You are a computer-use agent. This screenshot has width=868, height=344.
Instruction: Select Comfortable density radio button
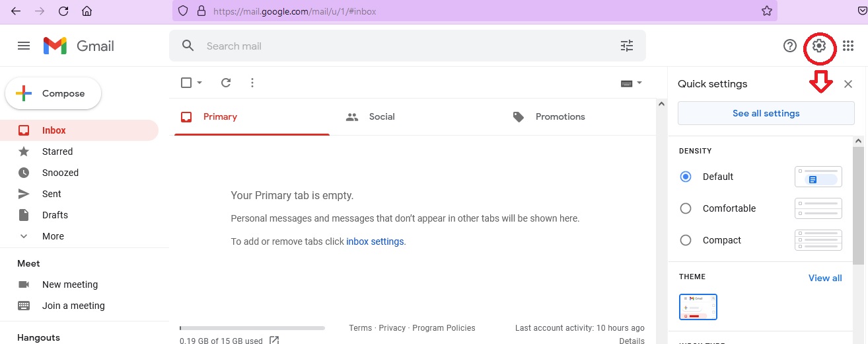[x=686, y=208]
